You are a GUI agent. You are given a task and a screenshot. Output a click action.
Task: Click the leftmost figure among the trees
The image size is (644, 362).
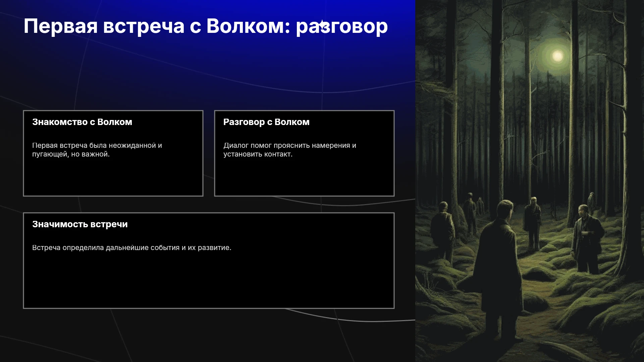[443, 228]
